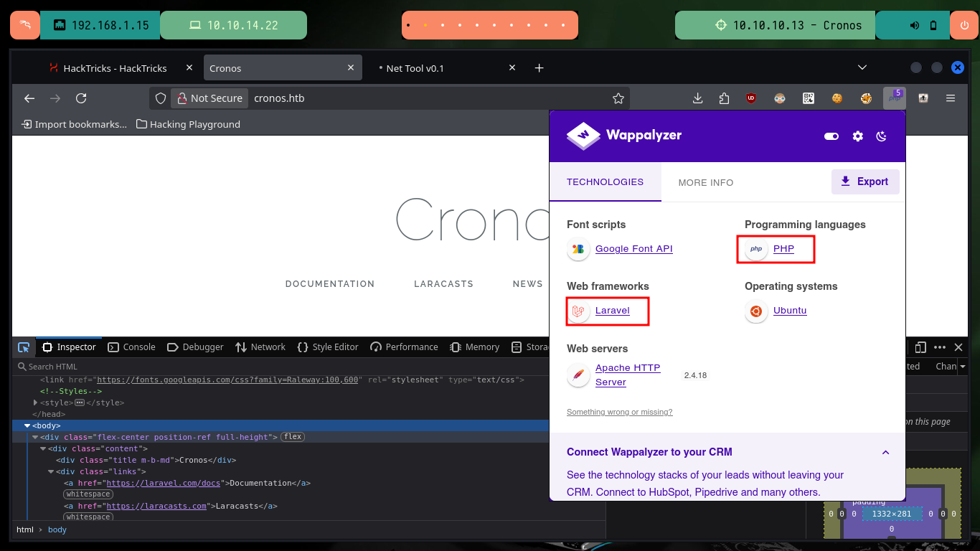Open a new browser tab
This screenshot has height=551, width=980.
540,68
